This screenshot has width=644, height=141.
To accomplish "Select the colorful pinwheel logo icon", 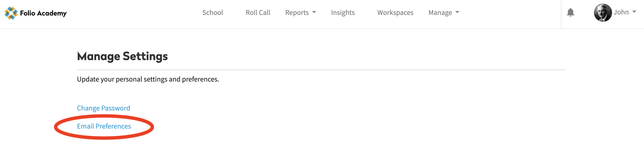I will tap(11, 13).
